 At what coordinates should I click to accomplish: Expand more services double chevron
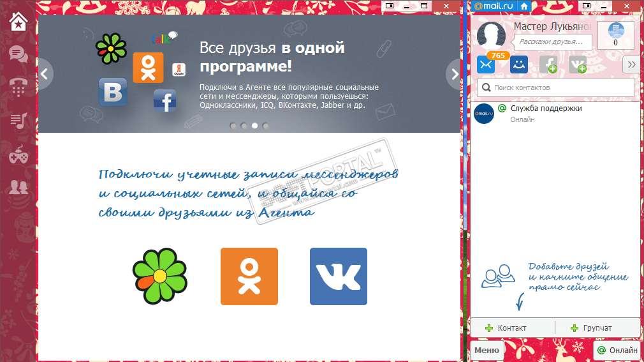pos(632,64)
